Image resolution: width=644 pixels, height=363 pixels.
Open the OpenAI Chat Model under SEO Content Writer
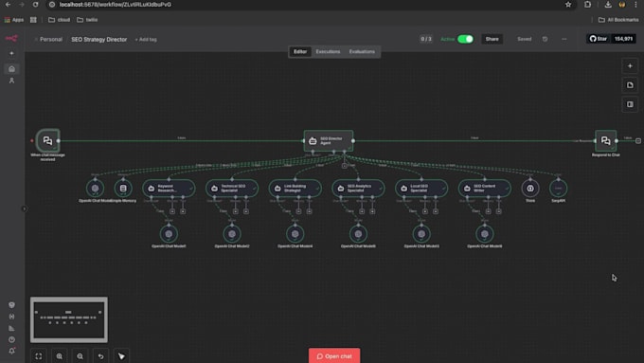coord(485,234)
